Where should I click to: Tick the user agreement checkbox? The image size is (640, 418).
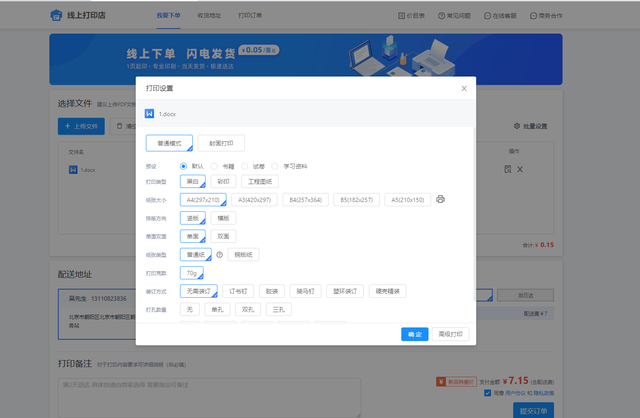click(x=487, y=393)
